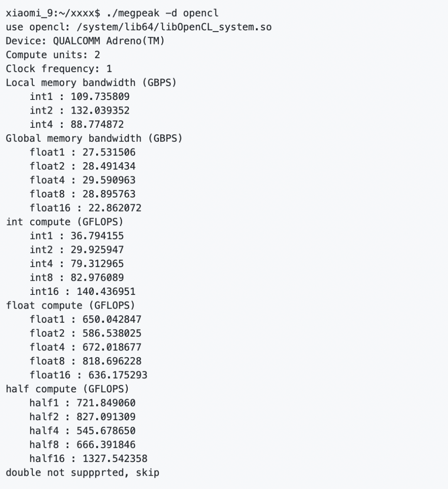
Task: Click the ./megpeak -d opencl command
Action: click(162, 13)
